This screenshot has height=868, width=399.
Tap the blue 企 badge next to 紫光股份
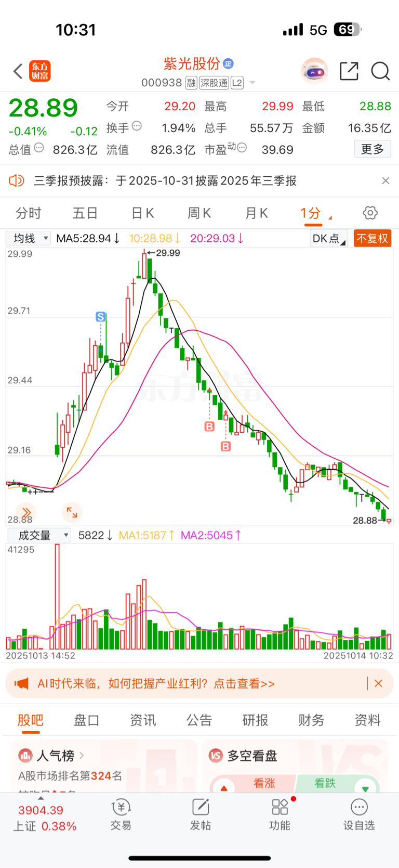pos(228,63)
